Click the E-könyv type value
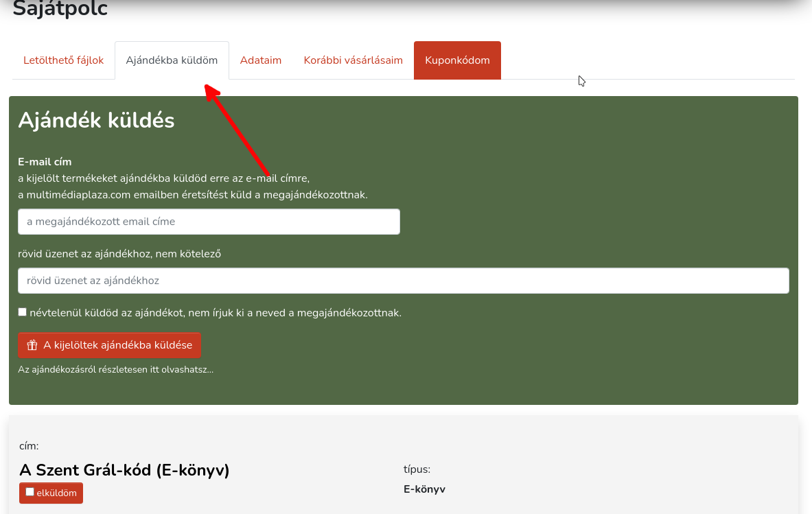The image size is (812, 514). [x=424, y=489]
